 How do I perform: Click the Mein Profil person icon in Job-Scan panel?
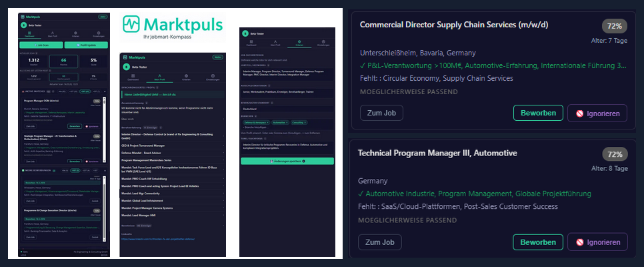tap(53, 33)
